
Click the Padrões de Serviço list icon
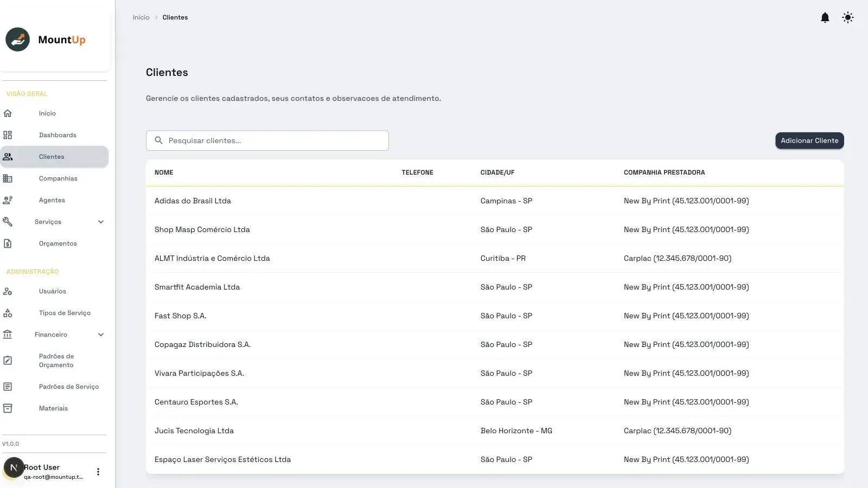[x=8, y=387]
